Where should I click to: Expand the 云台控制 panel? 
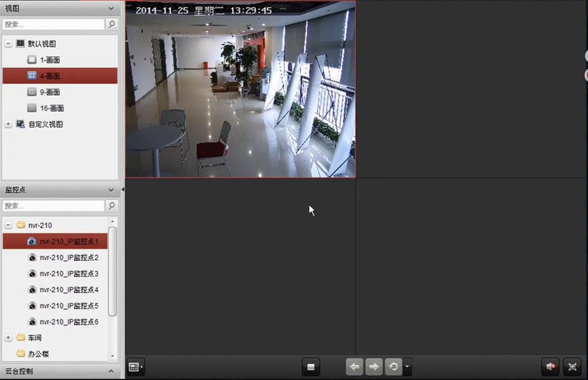[111, 371]
